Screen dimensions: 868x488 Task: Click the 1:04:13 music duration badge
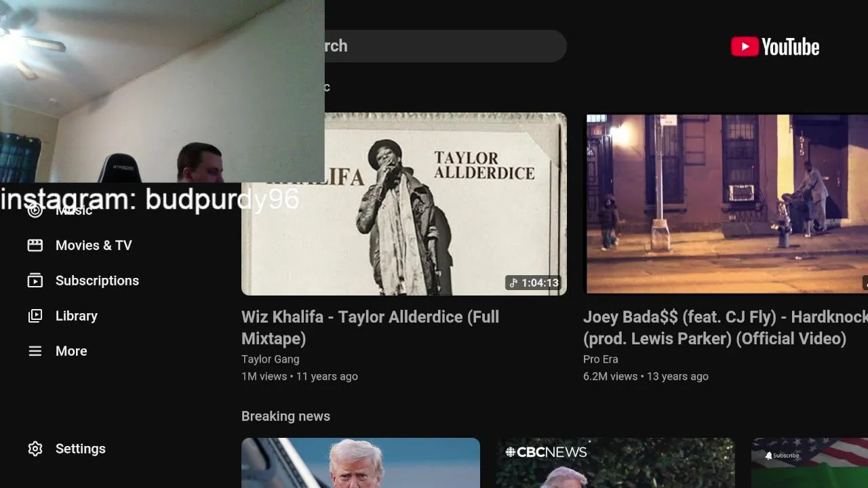pyautogui.click(x=534, y=283)
